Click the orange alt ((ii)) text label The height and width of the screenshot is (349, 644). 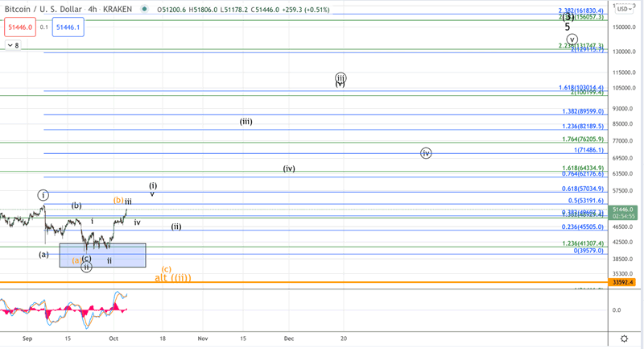[x=173, y=277]
